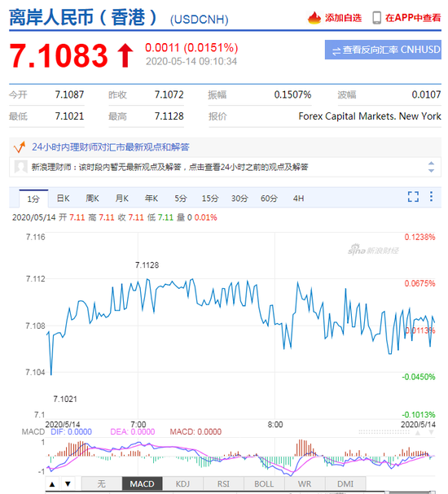Click 振幅 value 0.1507%

tap(292, 94)
